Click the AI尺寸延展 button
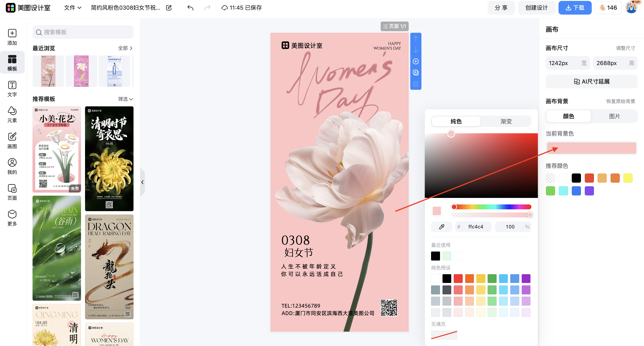The image size is (644, 346). 591,81
